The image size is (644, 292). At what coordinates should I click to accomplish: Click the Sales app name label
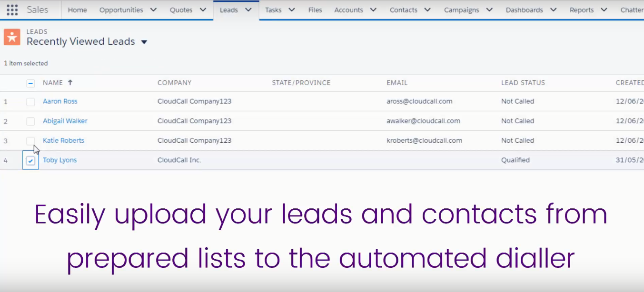click(x=37, y=10)
